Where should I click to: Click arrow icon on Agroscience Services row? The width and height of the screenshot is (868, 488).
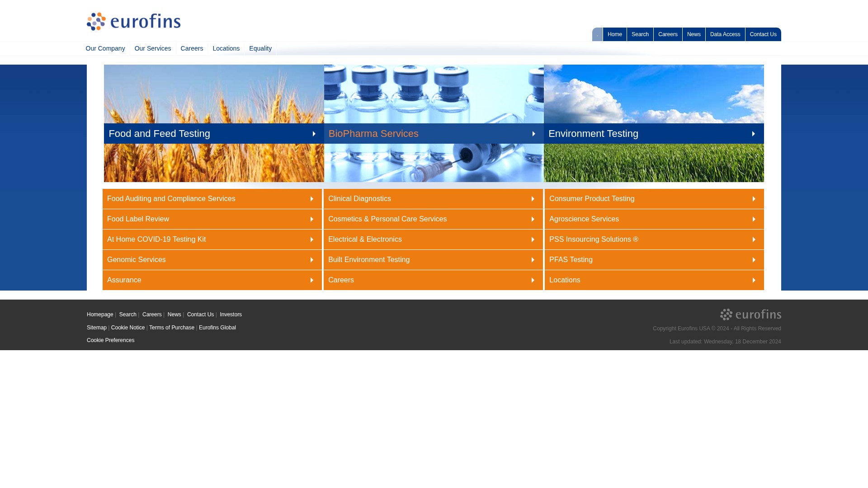[754, 219]
